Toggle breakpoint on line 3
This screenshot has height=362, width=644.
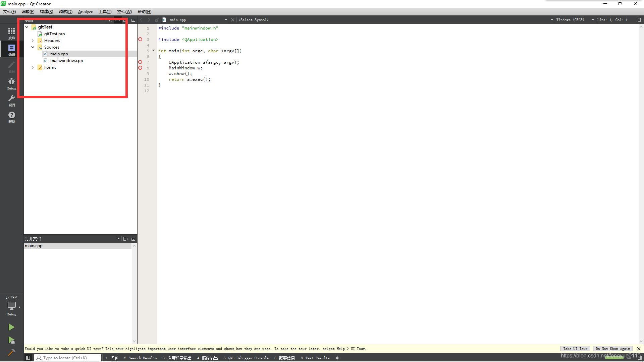[140, 40]
